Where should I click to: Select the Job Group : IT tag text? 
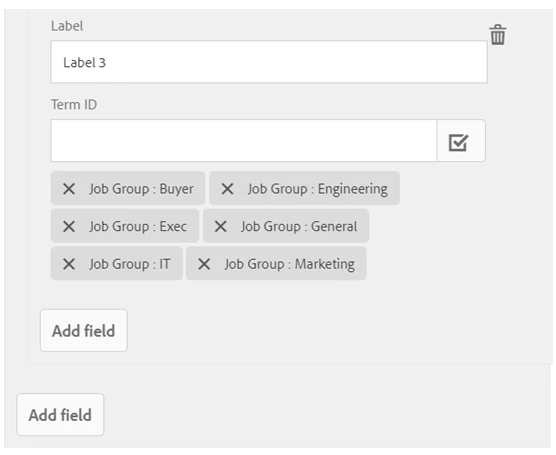pyautogui.click(x=130, y=264)
